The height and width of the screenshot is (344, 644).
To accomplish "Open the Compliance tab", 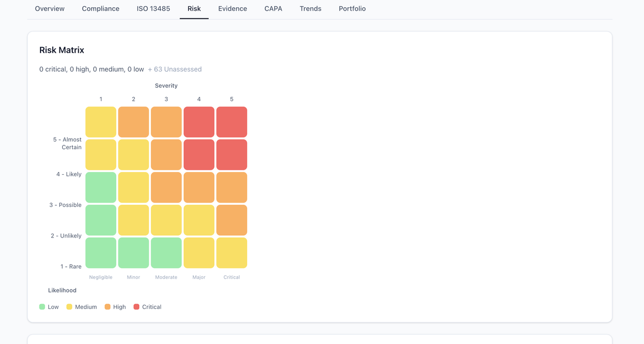I will tap(100, 9).
